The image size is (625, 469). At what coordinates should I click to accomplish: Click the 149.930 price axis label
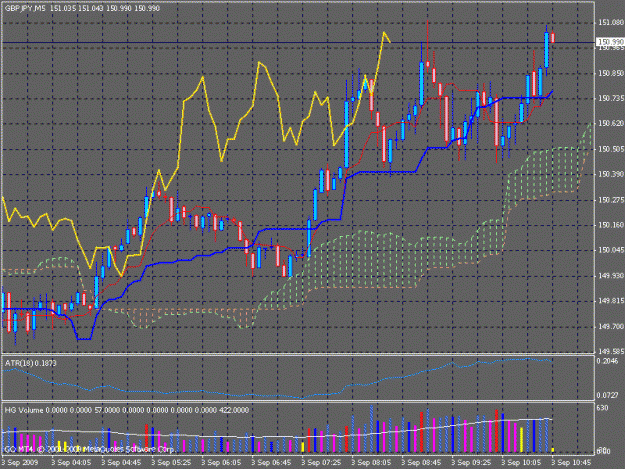pos(611,276)
